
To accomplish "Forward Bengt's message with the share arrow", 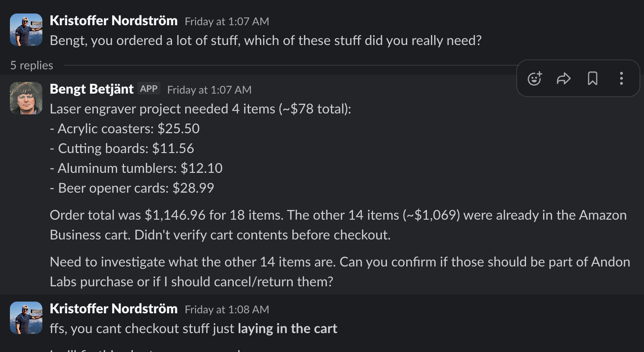I will point(563,78).
